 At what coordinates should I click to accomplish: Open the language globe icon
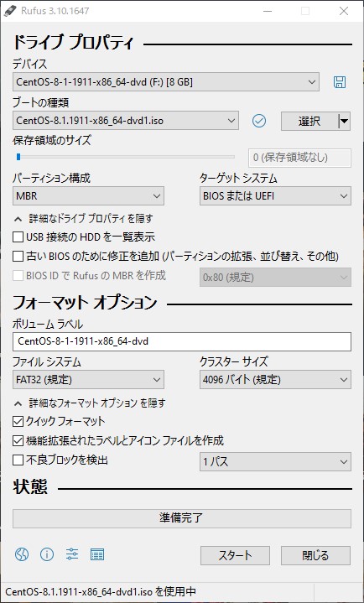[22, 554]
